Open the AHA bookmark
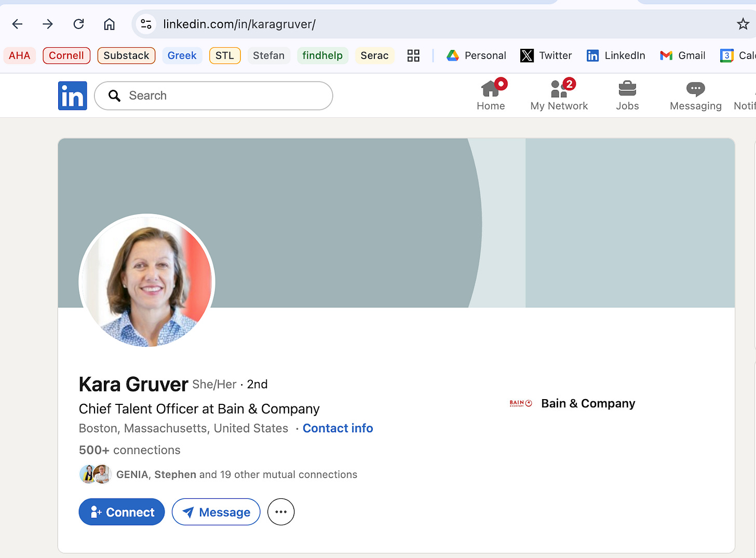 pyautogui.click(x=20, y=56)
